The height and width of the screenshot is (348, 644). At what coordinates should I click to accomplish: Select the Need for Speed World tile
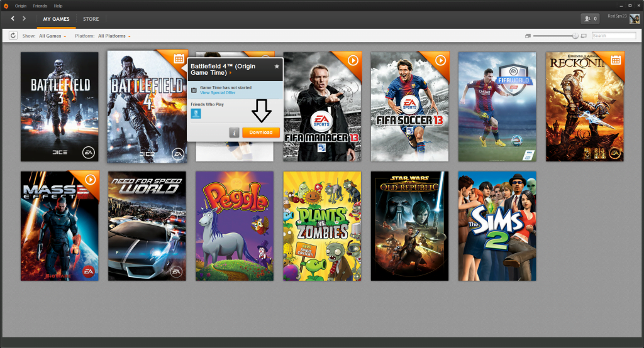pos(147,226)
